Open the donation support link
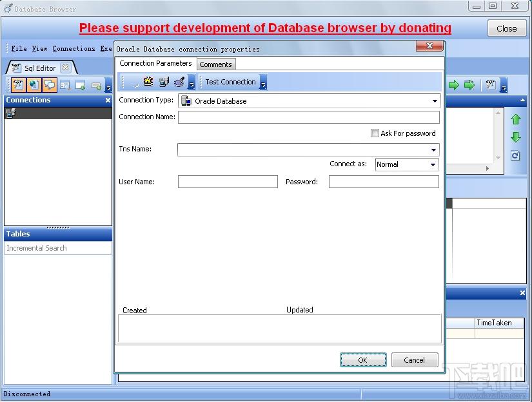 (x=265, y=28)
